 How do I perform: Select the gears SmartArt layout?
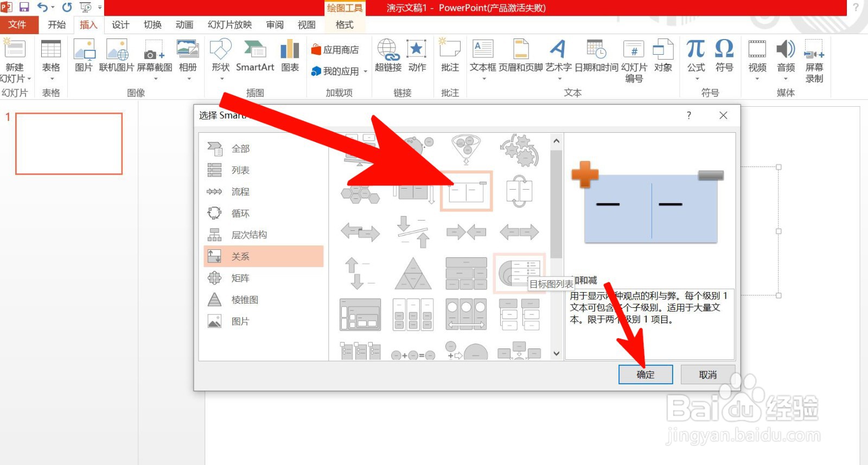pos(519,150)
